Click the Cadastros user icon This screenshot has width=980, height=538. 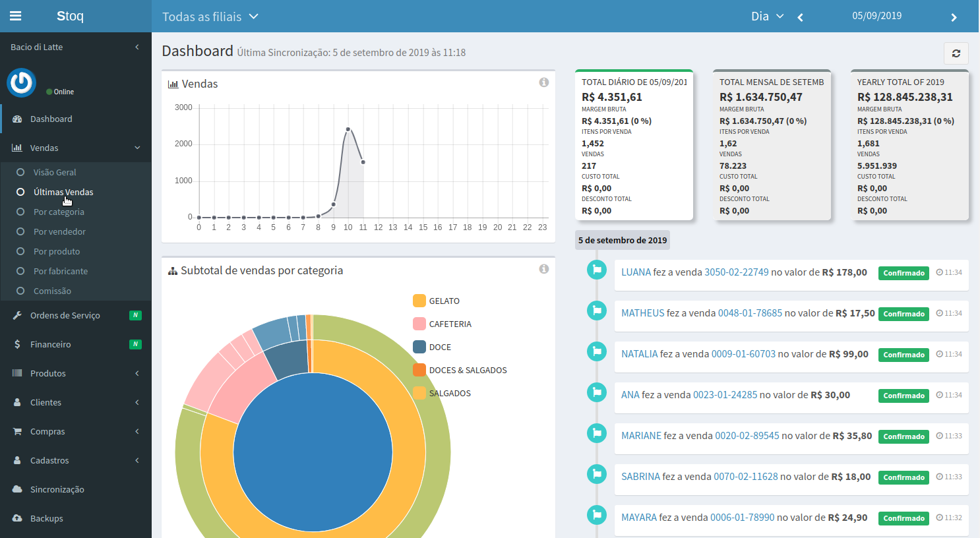pos(17,461)
